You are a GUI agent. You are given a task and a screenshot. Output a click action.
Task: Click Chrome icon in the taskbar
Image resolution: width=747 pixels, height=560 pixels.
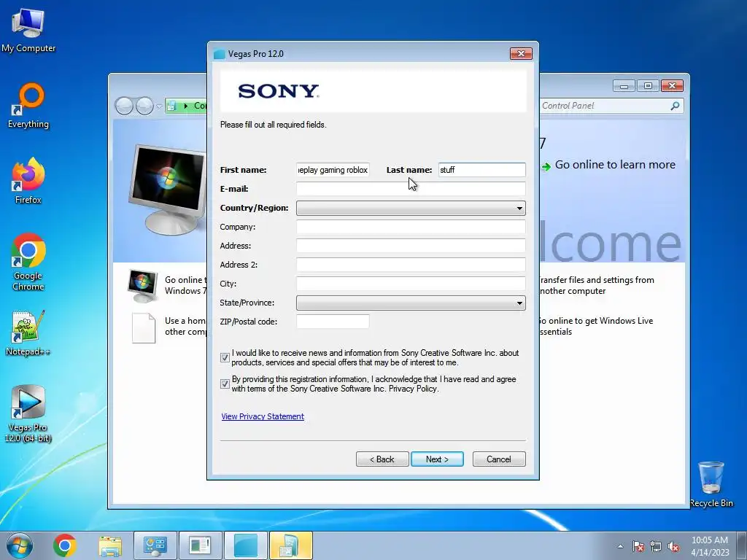point(65,545)
